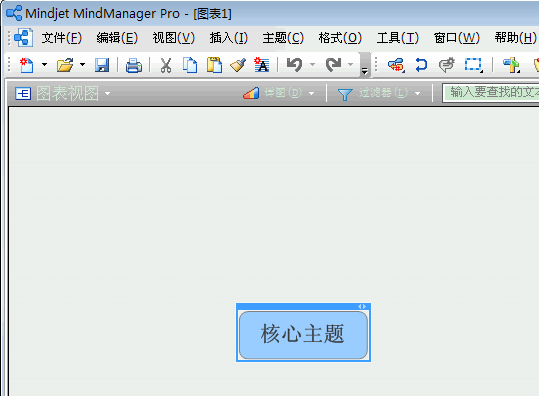
Task: Open the 插入(I) menu
Action: pyautogui.click(x=229, y=37)
